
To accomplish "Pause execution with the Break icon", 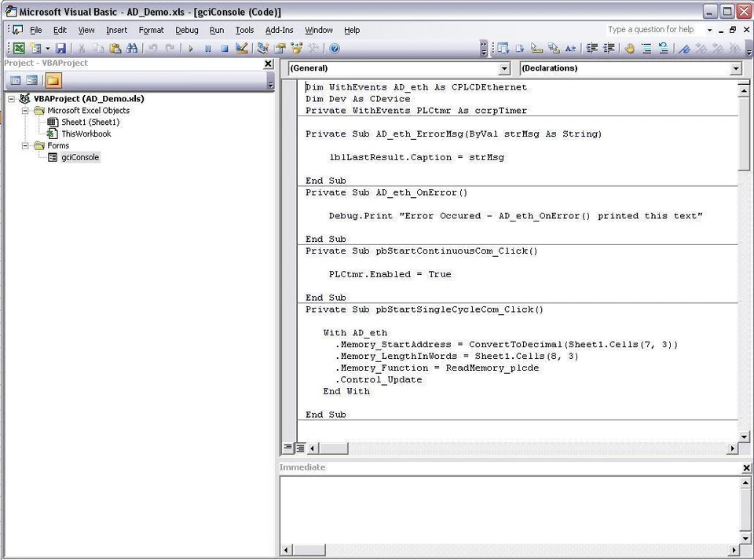I will click(207, 48).
